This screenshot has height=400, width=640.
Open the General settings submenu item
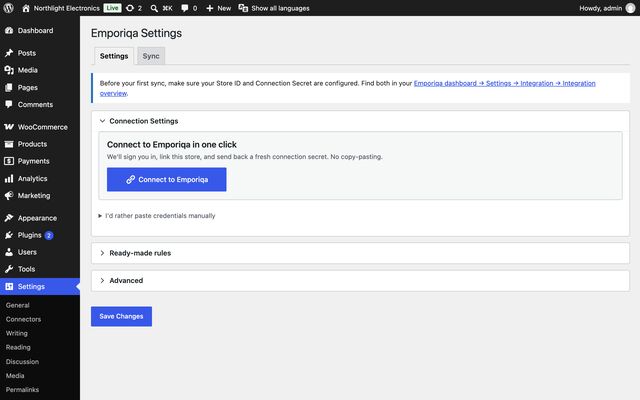[18, 305]
